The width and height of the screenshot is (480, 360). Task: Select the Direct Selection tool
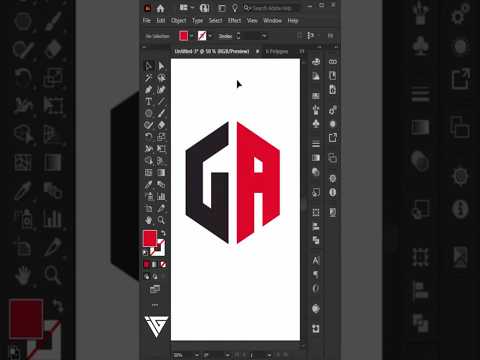(161, 66)
